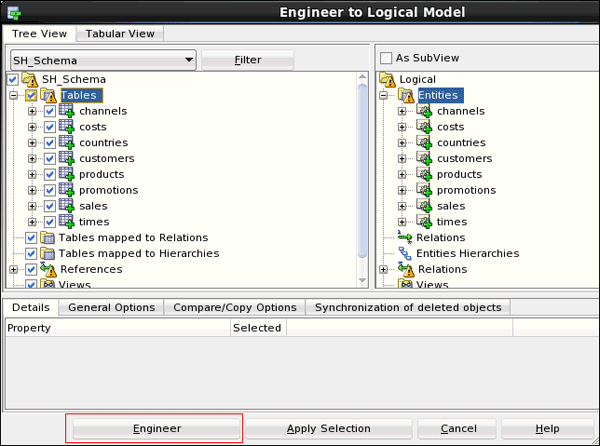Click the products entity icon in Logical tree
The image size is (600, 446).
pyautogui.click(x=424, y=174)
